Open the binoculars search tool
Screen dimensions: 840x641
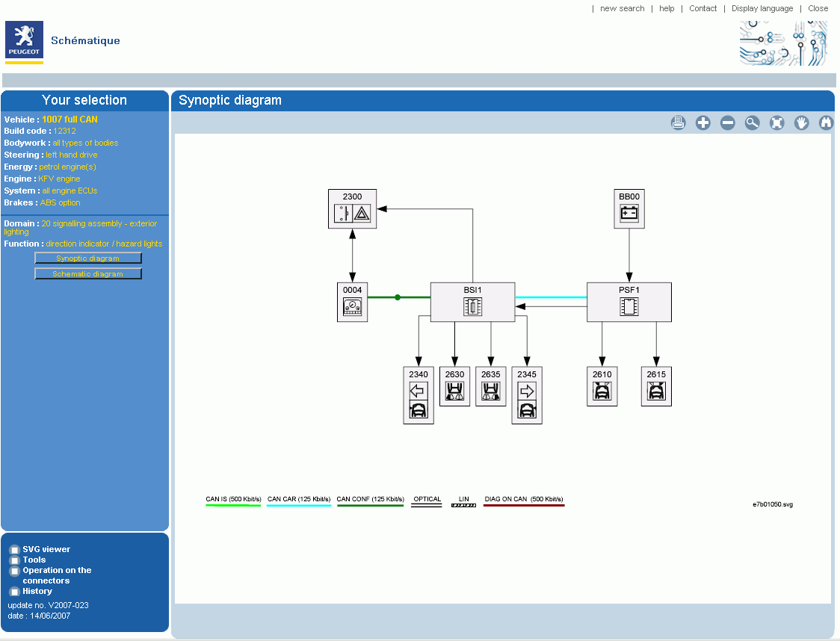click(x=826, y=123)
